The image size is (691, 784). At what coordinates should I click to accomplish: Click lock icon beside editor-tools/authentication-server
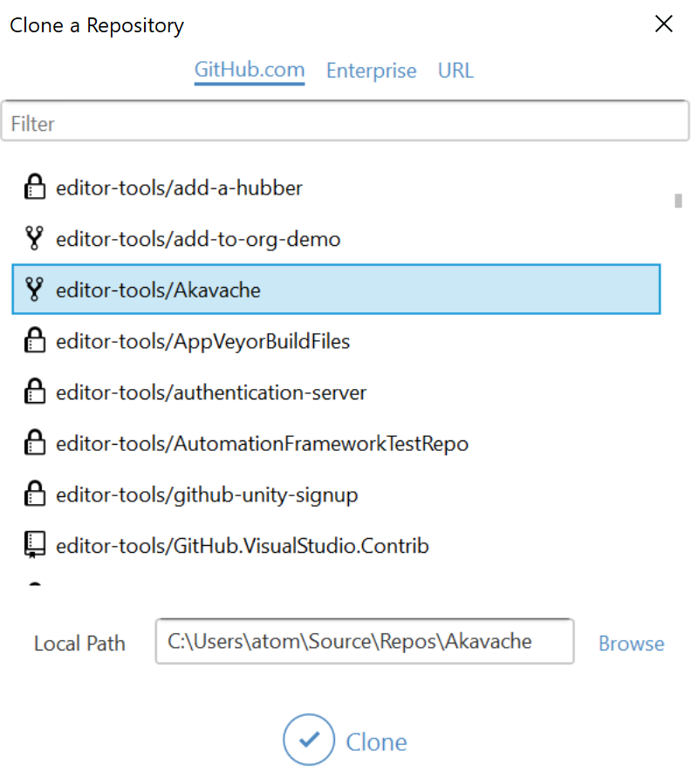pyautogui.click(x=34, y=392)
